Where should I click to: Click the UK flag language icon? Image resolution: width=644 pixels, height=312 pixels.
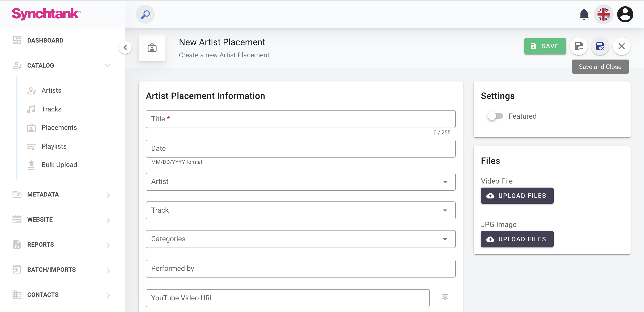tap(604, 15)
